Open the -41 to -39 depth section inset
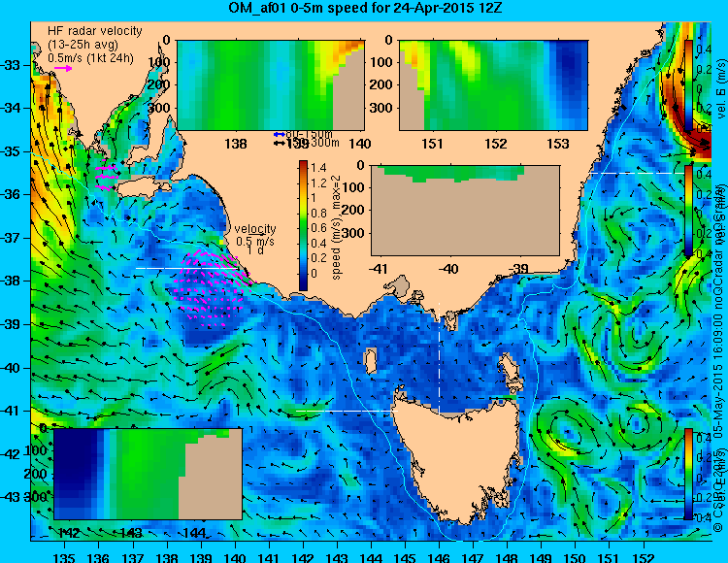The height and width of the screenshot is (563, 728). click(x=465, y=211)
